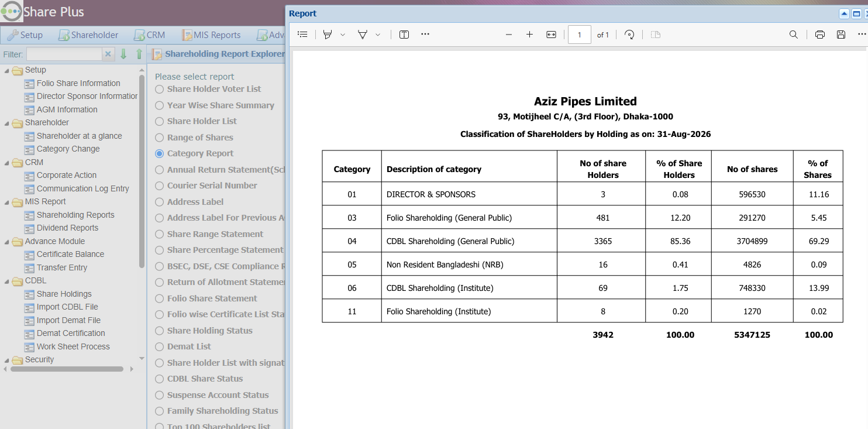The image size is (868, 429).
Task: Open the Shareholder menu in the top bar
Action: point(88,35)
